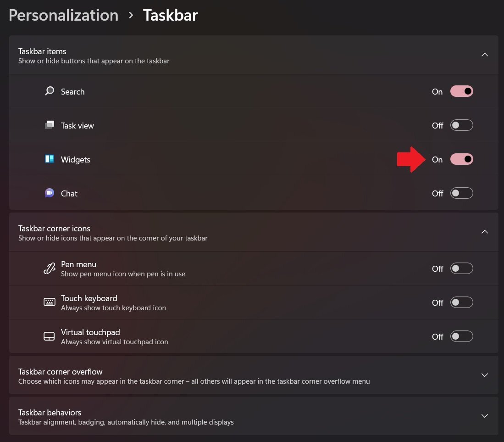
Task: Switch on the Touch keyboard toggle
Action: click(461, 302)
